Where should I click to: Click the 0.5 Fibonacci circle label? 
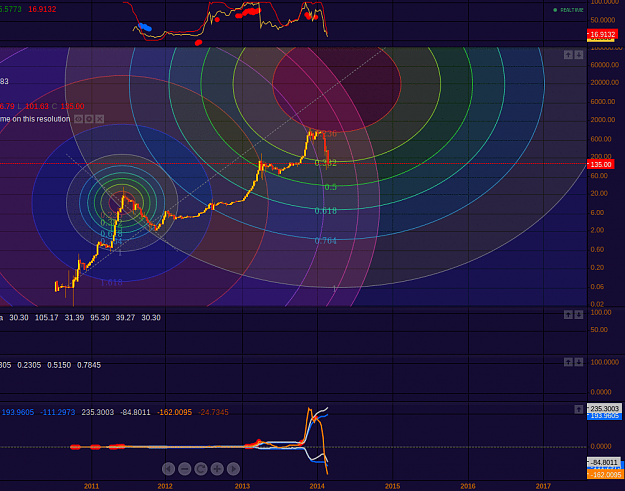(x=330, y=187)
